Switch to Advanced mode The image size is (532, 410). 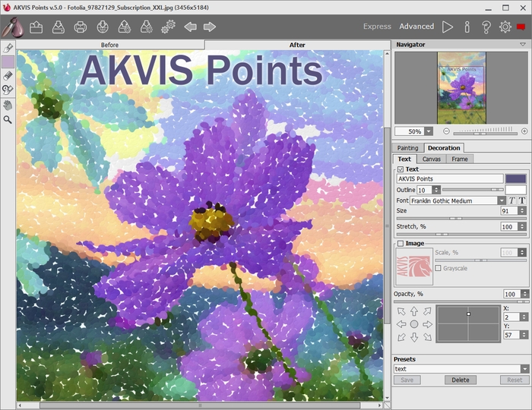point(416,27)
